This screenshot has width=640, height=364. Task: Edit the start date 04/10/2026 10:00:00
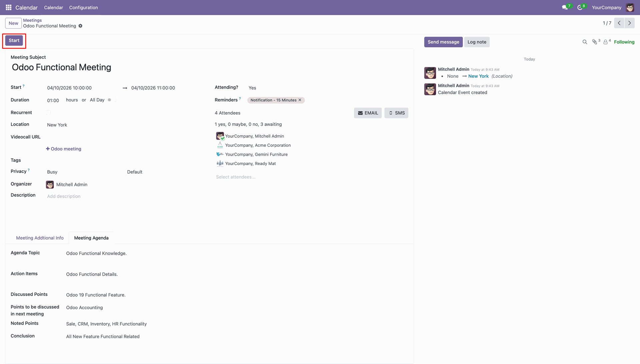coord(83,88)
